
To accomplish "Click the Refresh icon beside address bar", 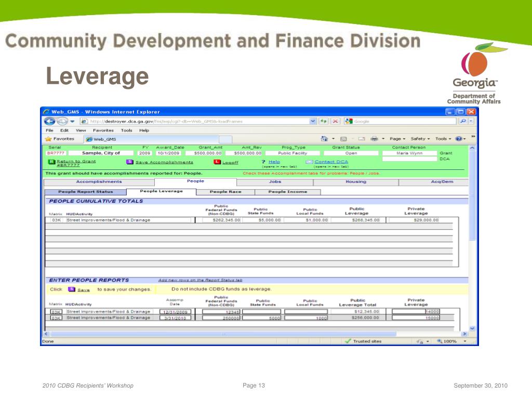I will [x=323, y=121].
